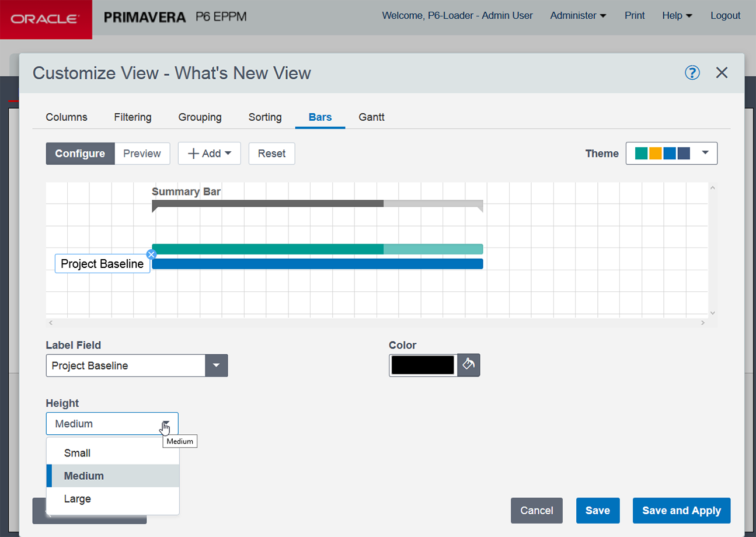The width and height of the screenshot is (756, 537).
Task: Select the blue baseline bar in preview
Action: coord(317,264)
